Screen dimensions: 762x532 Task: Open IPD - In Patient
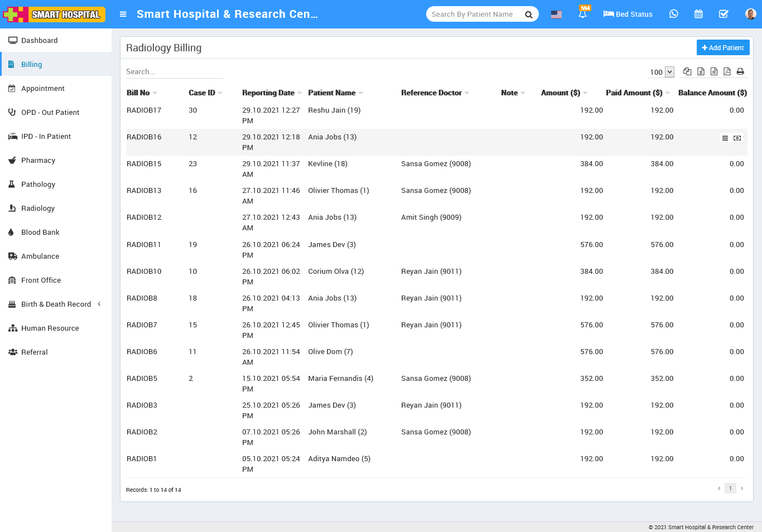click(56, 136)
